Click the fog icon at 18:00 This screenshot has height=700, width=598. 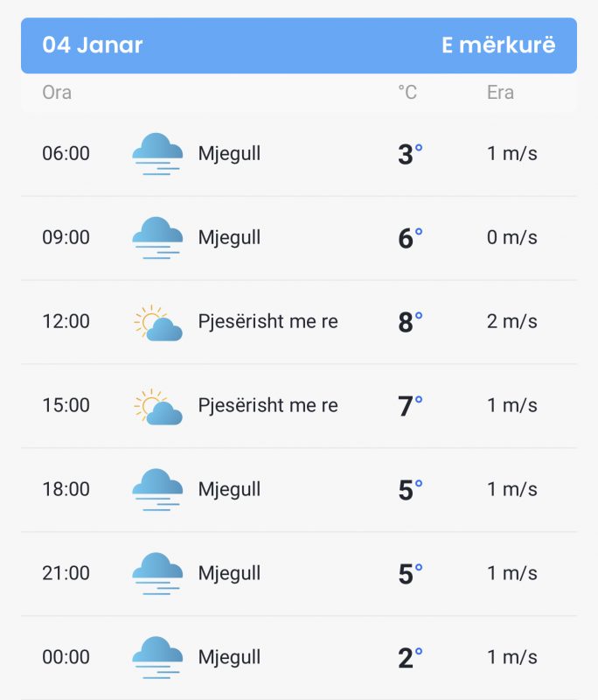point(157,489)
